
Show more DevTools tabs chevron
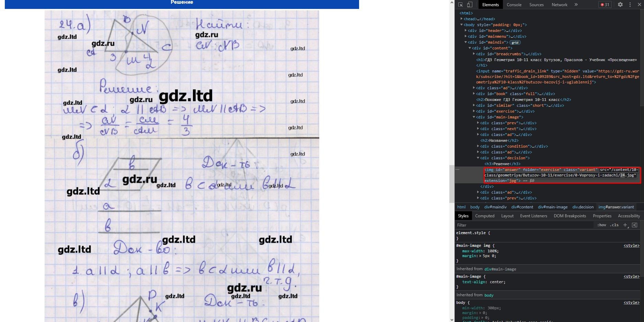pos(576,5)
